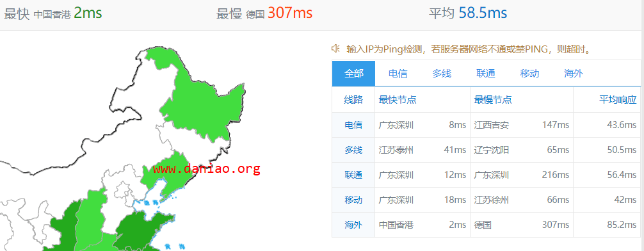This screenshot has height=251, width=644.
Task: Click the 平均响应 column header
Action: (x=617, y=99)
